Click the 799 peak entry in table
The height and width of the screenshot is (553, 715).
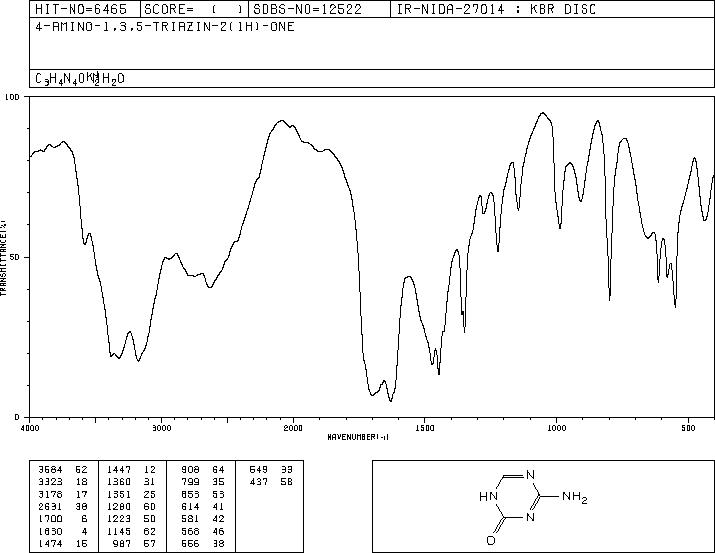203,482
